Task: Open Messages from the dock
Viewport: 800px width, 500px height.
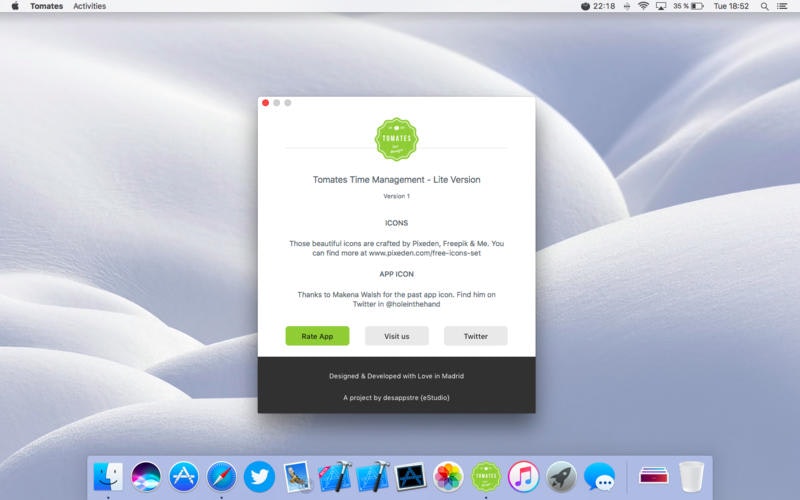Action: pos(599,476)
